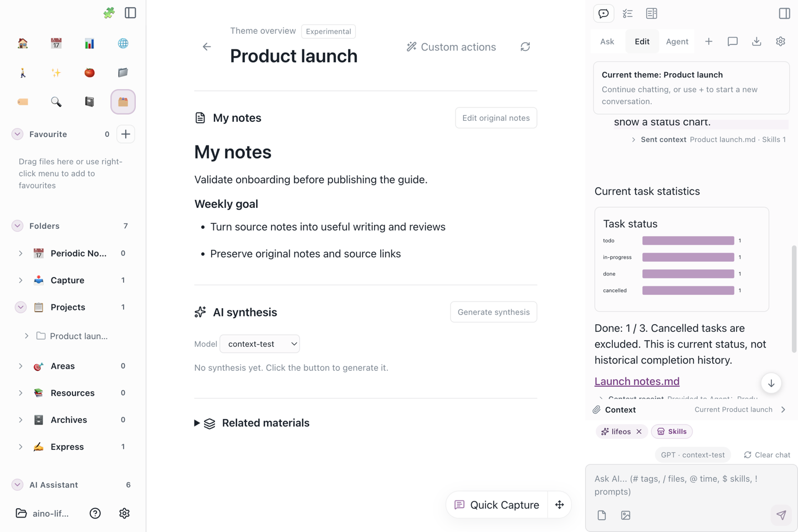Go back with the left arrow

tap(207, 47)
